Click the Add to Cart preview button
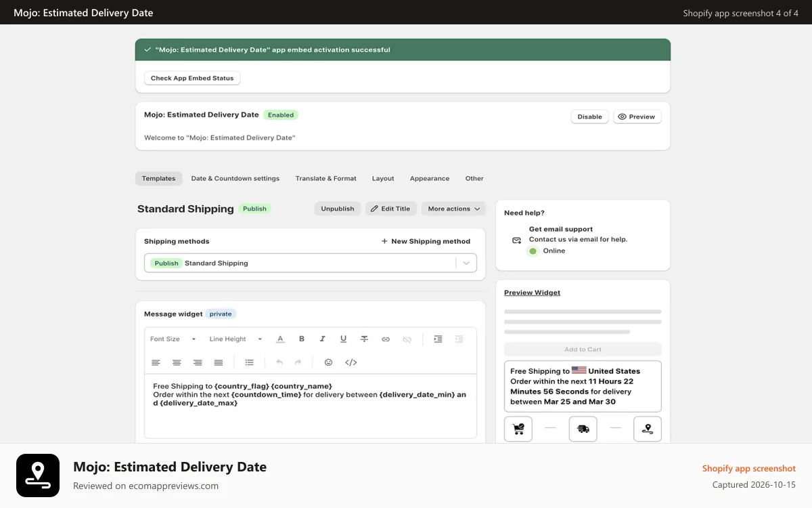The height and width of the screenshot is (508, 812). click(583, 350)
